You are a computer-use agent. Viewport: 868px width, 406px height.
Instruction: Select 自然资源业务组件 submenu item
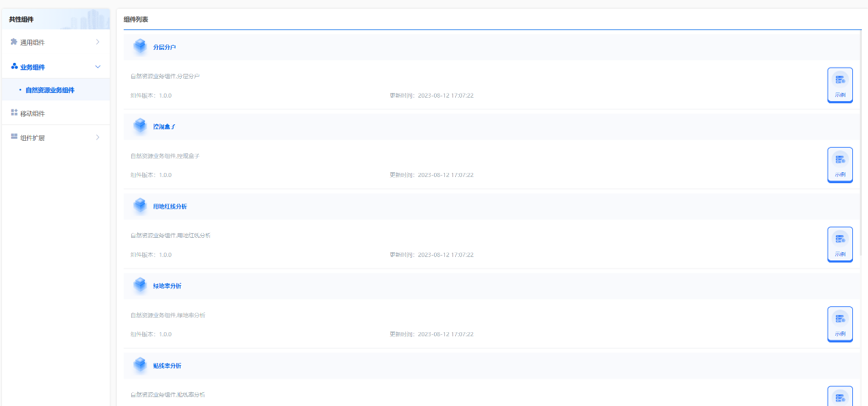tap(50, 90)
